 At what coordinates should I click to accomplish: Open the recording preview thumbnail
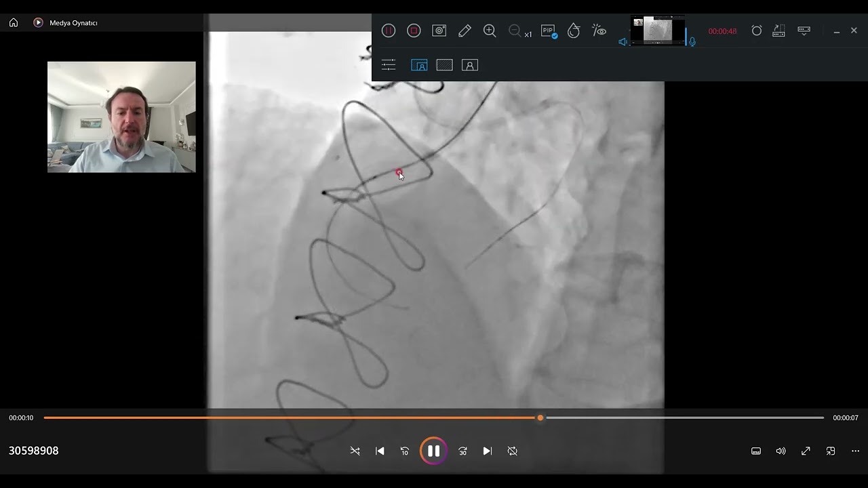tap(658, 31)
